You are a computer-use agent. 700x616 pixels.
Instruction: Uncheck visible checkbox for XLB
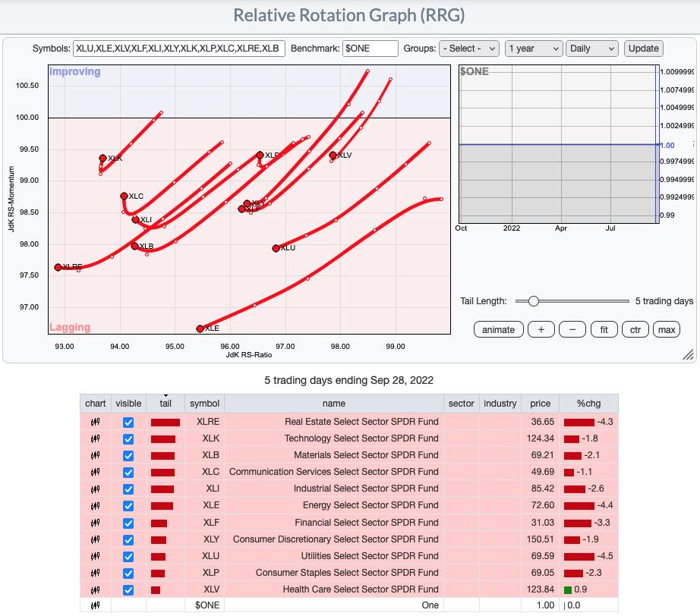[x=128, y=455]
